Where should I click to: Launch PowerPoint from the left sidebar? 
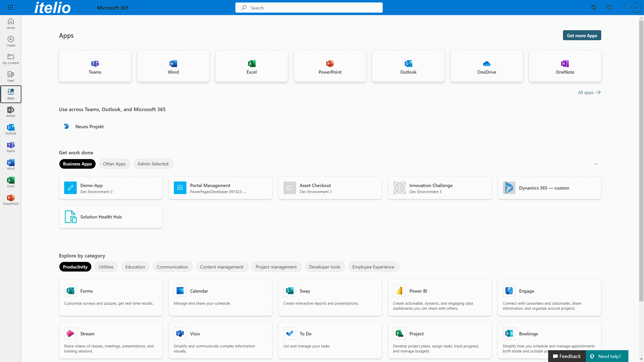coord(11,200)
